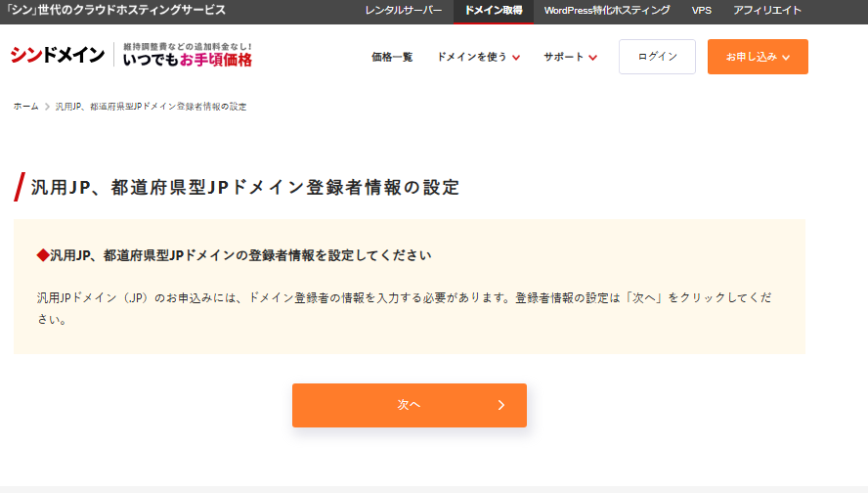868x493 pixels.
Task: Expand the orange お申し込み dropdown
Action: [x=758, y=57]
